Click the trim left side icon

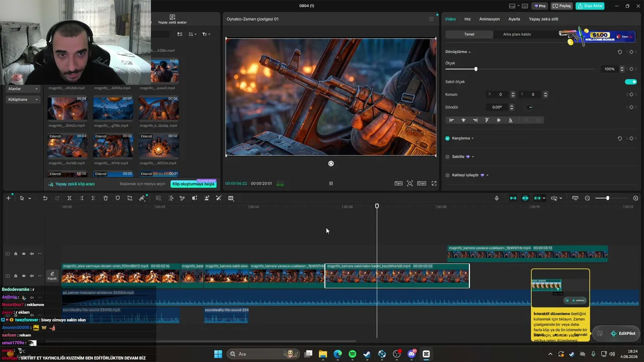tap(82, 198)
